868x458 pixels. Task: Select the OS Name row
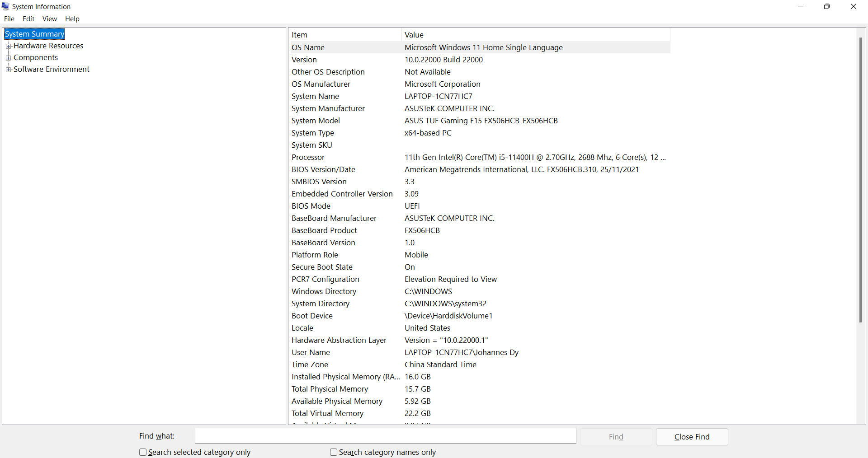(479, 47)
